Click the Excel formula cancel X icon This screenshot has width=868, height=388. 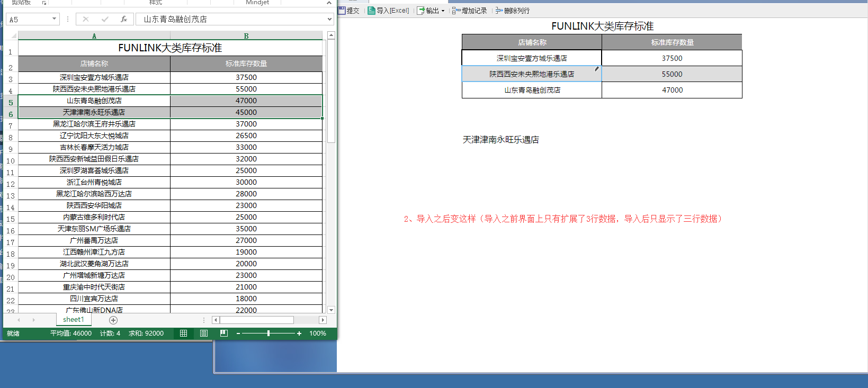click(86, 19)
